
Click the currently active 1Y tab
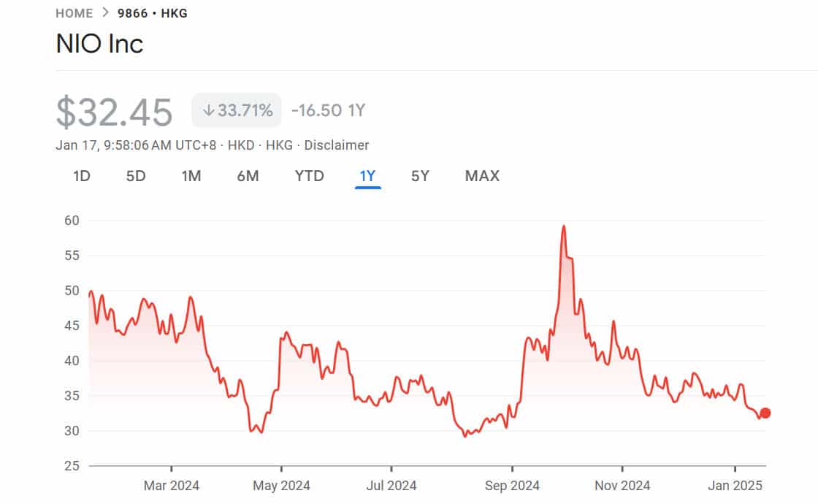pyautogui.click(x=367, y=176)
